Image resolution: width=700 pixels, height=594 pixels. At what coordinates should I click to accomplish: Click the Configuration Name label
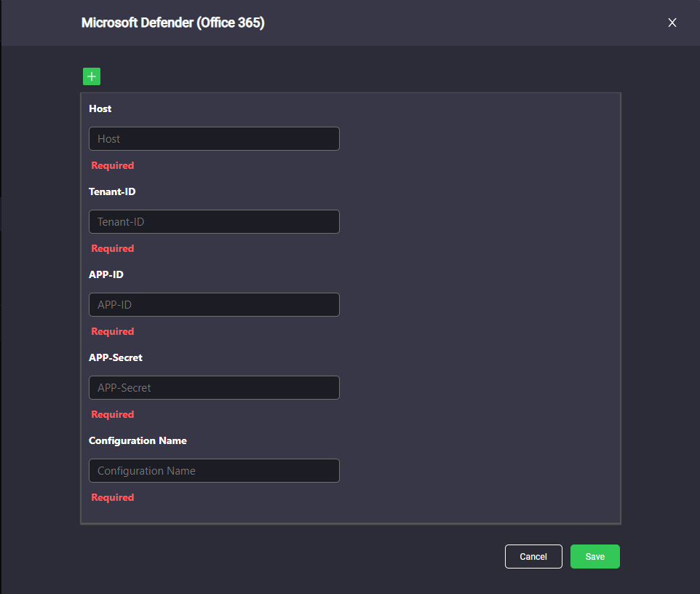[x=138, y=441]
